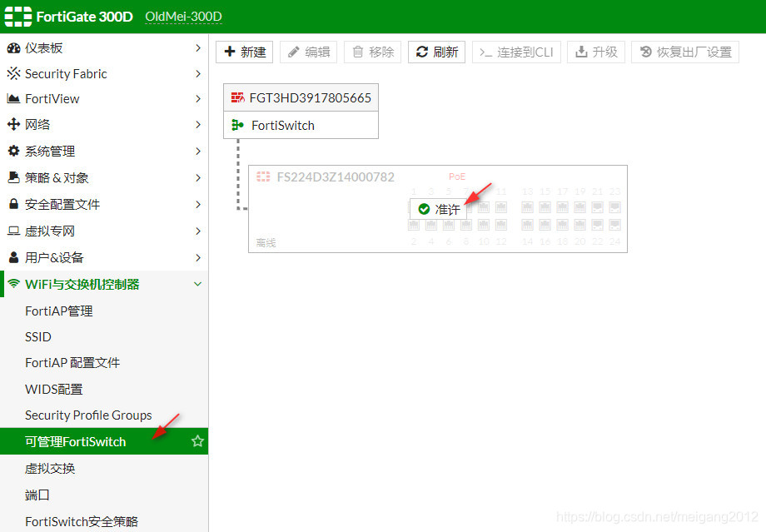
Task: Click the WiFi controller signal icon
Action: [13, 283]
